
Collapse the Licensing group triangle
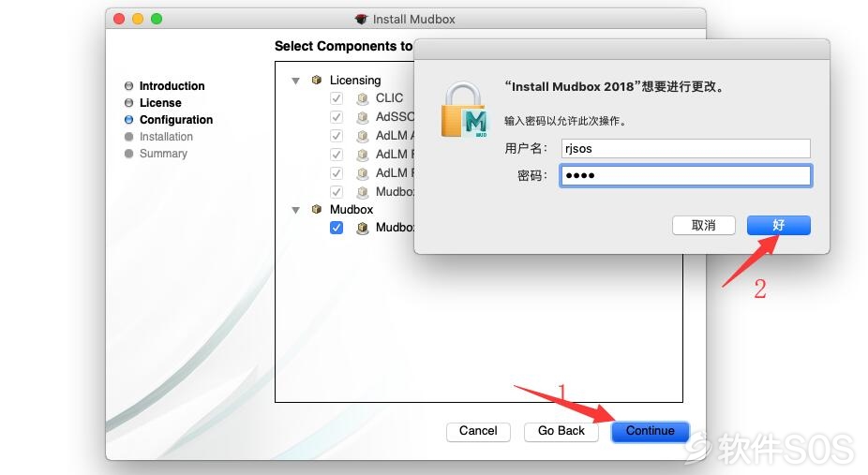[x=295, y=81]
